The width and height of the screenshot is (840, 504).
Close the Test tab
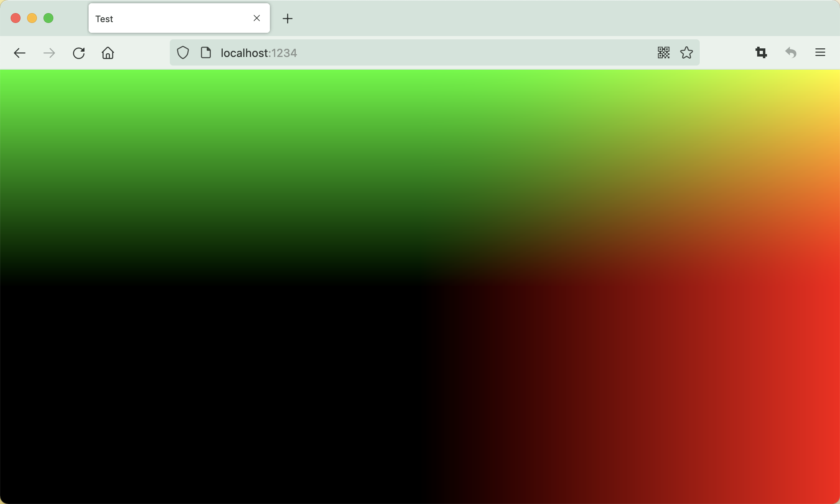[257, 18]
